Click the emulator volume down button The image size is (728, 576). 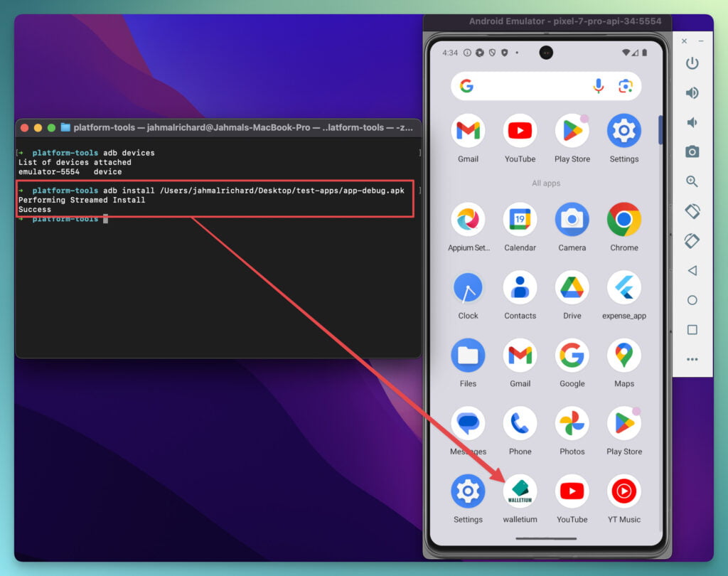click(692, 122)
